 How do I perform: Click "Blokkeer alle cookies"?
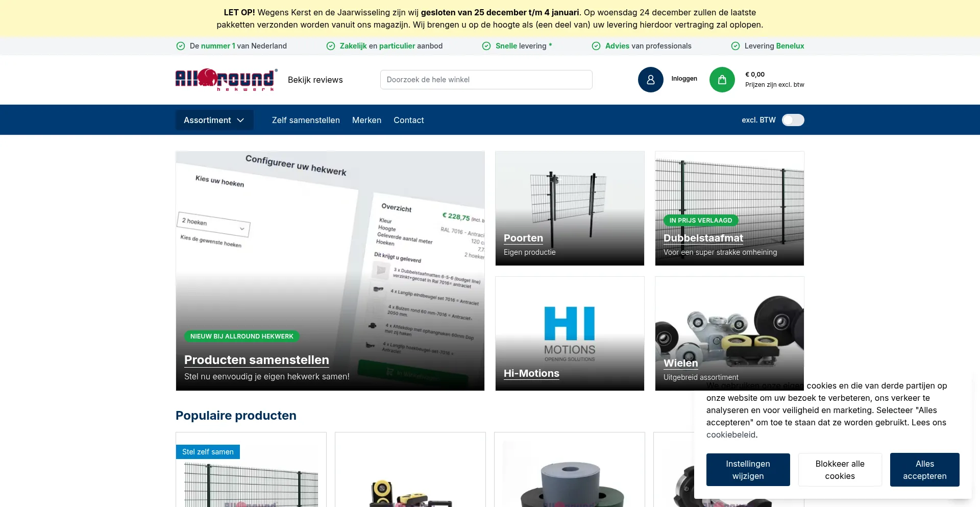840,469
